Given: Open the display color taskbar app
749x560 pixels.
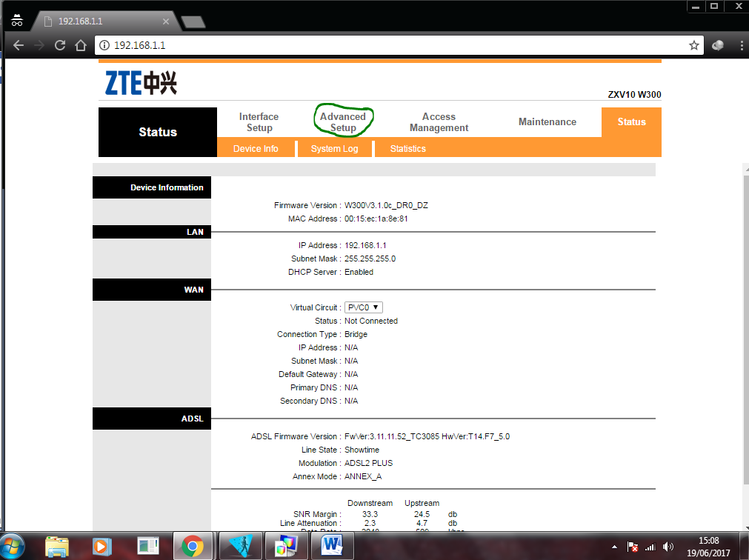Looking at the screenshot, I should pyautogui.click(x=287, y=546).
